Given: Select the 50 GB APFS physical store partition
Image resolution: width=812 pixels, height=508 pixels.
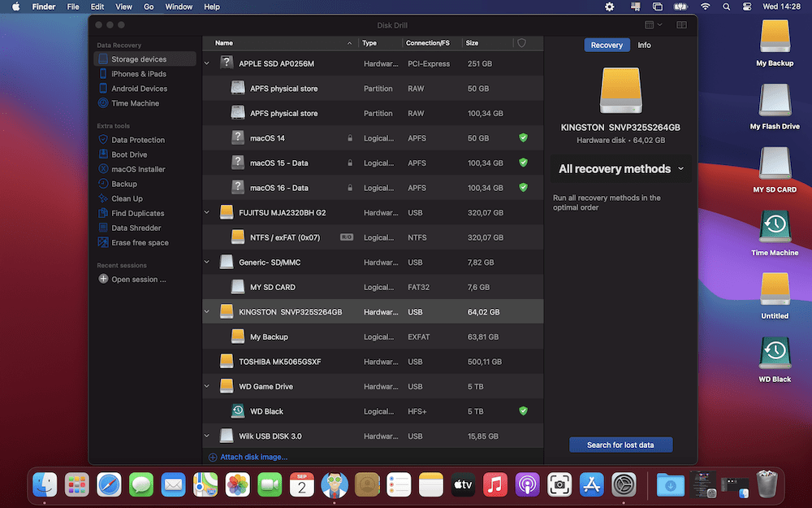Looking at the screenshot, I should click(373, 89).
